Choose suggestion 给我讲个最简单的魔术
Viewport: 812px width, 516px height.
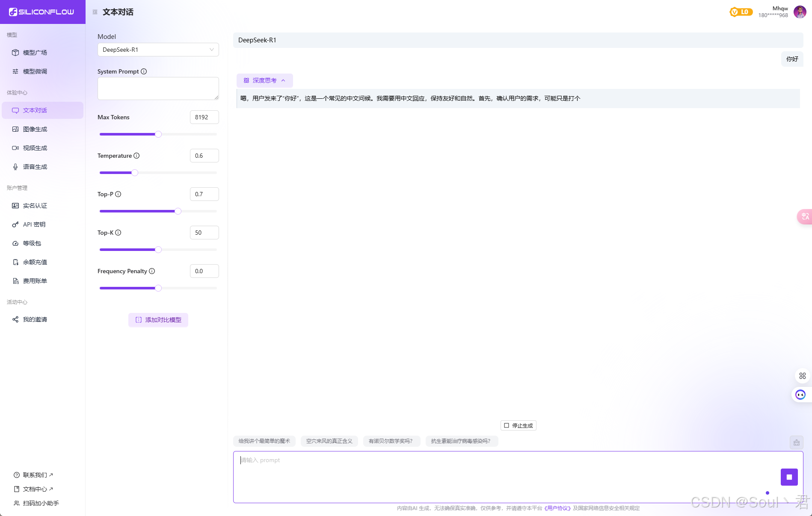click(264, 441)
